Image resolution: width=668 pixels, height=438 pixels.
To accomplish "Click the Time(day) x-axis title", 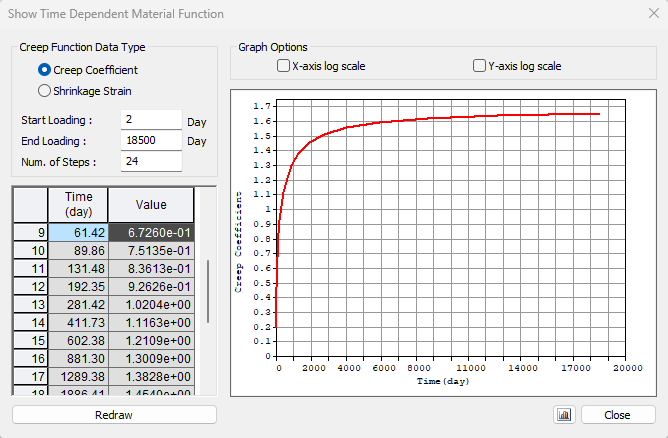I will (443, 381).
